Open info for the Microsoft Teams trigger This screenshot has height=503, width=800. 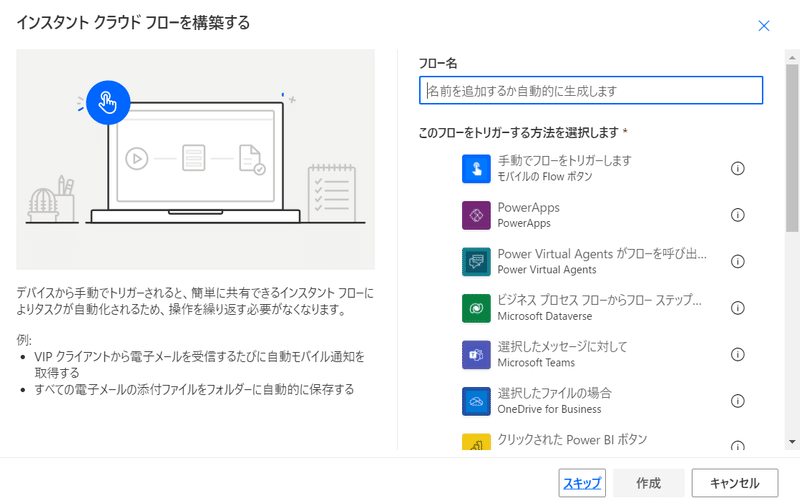[x=738, y=354]
